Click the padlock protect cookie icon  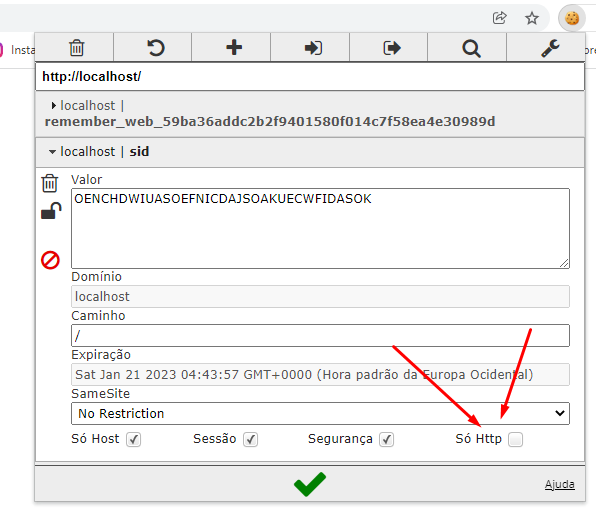click(51, 211)
